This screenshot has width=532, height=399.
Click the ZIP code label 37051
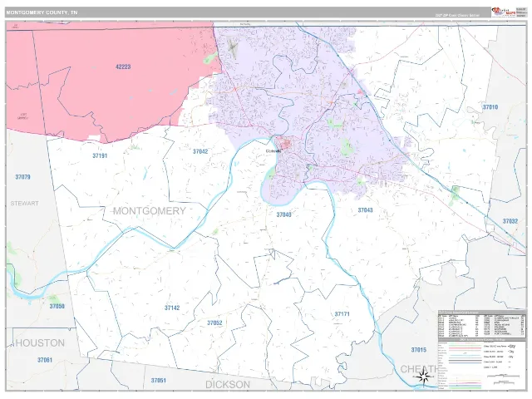tap(159, 381)
